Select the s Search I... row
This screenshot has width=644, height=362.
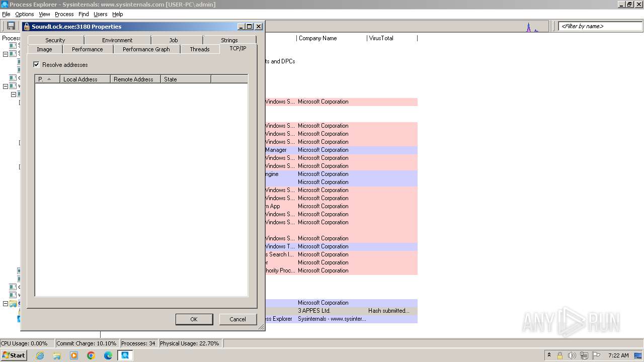pyautogui.click(x=341, y=254)
